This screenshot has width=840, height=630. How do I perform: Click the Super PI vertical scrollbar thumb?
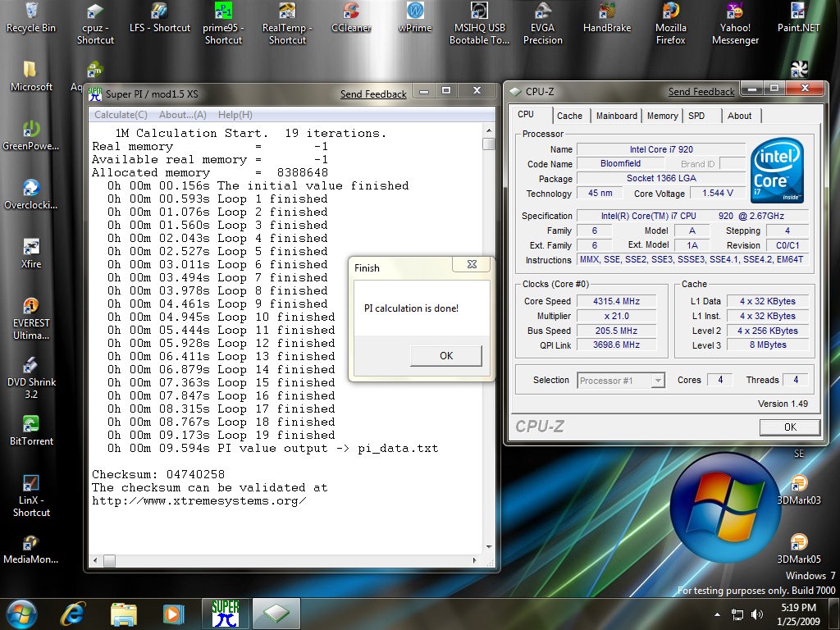(488, 144)
